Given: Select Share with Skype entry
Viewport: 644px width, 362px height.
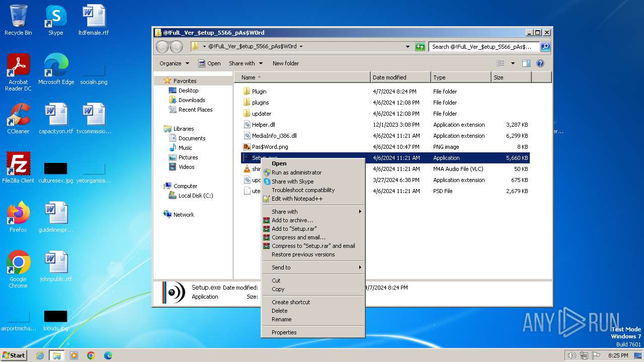Looking at the screenshot, I should [x=313, y=182].
